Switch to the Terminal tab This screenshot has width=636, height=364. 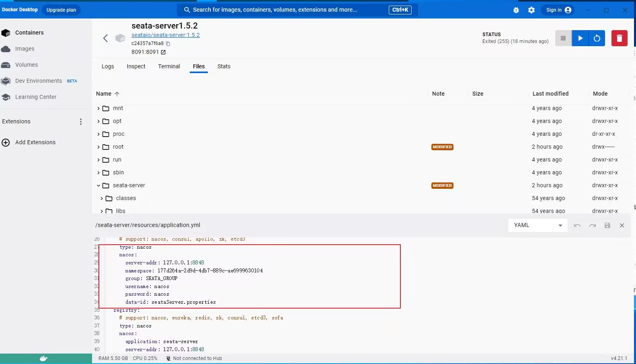click(169, 66)
